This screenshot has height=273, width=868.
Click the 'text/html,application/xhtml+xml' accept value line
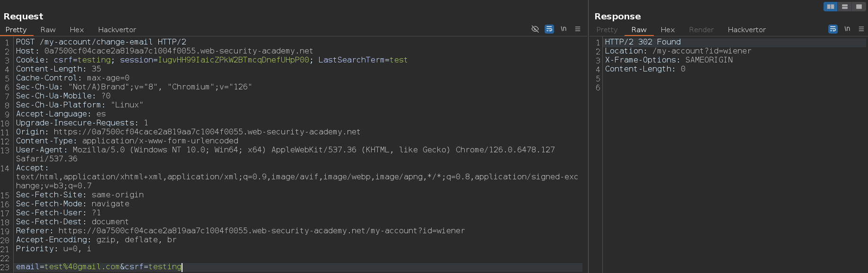click(x=297, y=177)
